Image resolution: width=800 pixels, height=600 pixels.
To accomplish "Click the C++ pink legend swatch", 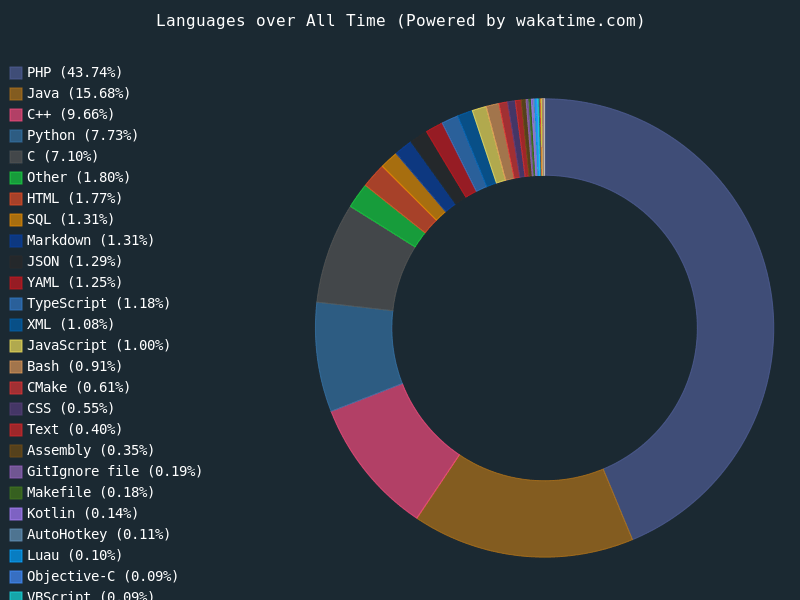I will (16, 115).
